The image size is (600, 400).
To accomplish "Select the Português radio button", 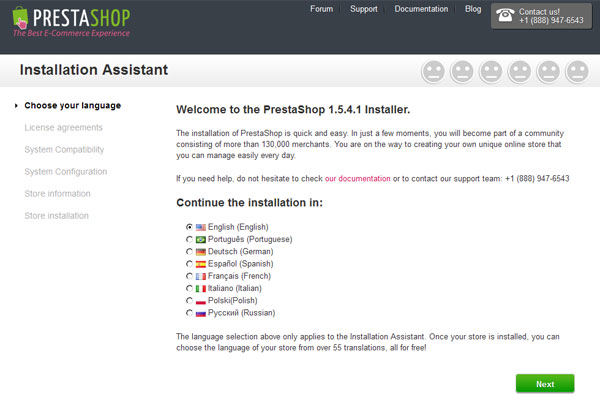I will [x=189, y=239].
